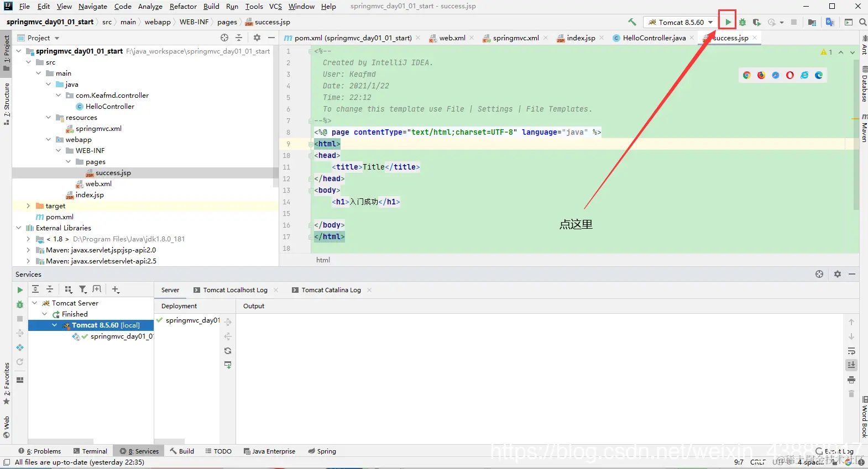
Task: Open the Problems tool window
Action: click(40, 451)
